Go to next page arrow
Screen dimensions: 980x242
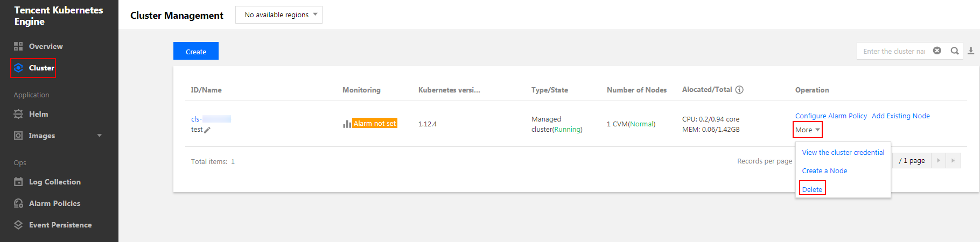(939, 160)
